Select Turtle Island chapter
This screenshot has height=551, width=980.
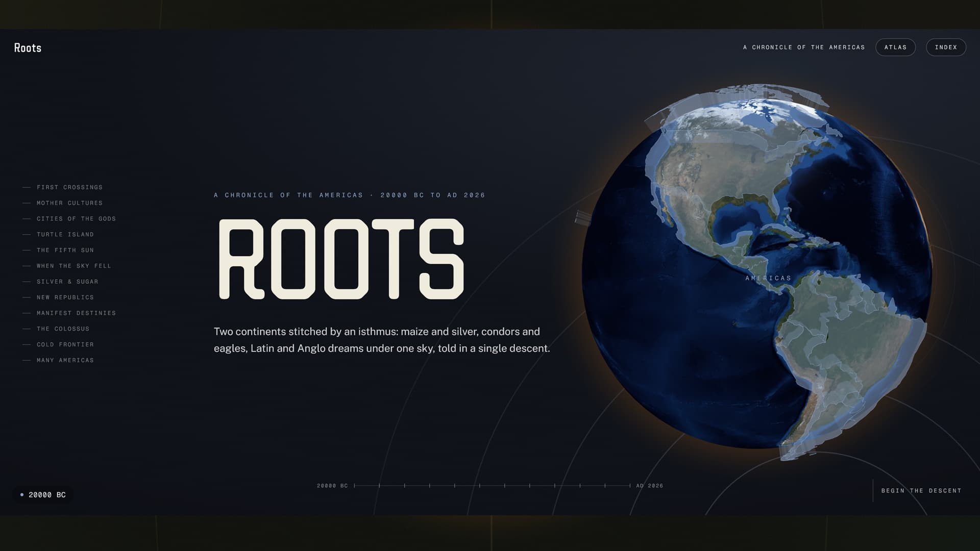point(58,235)
